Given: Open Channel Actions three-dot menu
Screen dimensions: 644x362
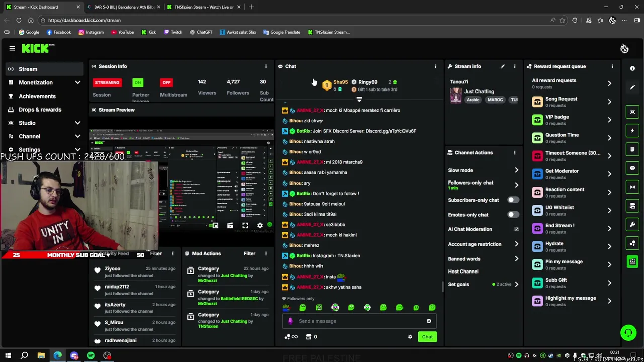Looking at the screenshot, I should point(514,153).
